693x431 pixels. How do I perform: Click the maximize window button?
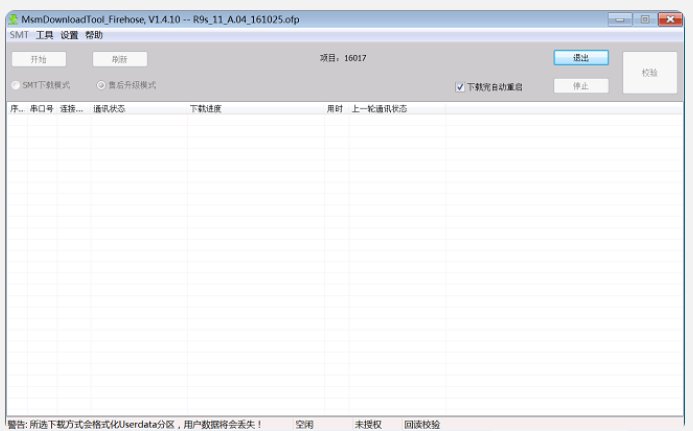[645, 19]
